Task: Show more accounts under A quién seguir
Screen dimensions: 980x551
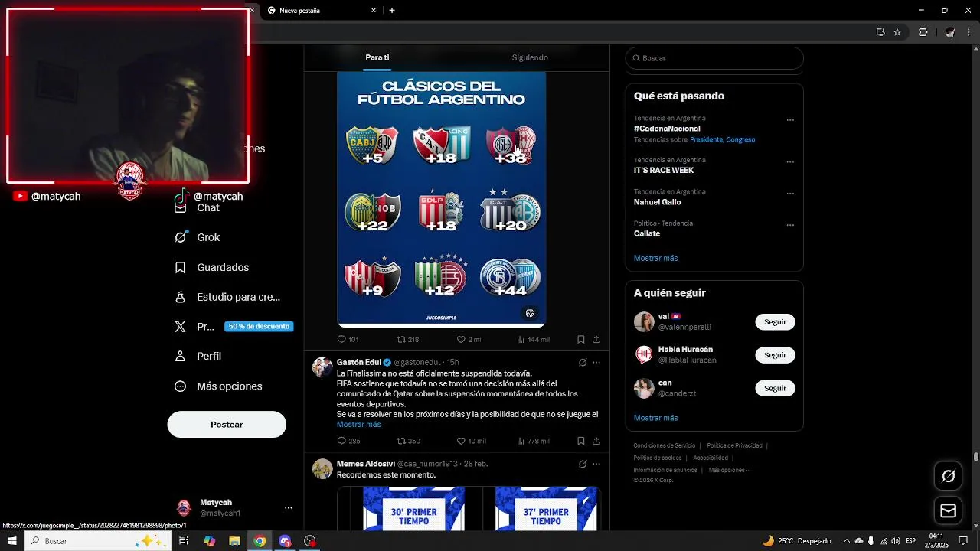Action: pyautogui.click(x=655, y=418)
